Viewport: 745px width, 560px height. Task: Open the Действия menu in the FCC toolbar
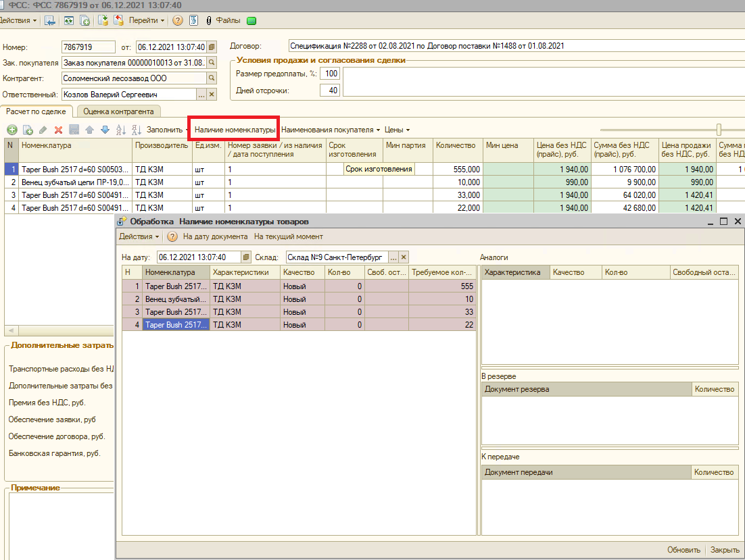coord(18,20)
